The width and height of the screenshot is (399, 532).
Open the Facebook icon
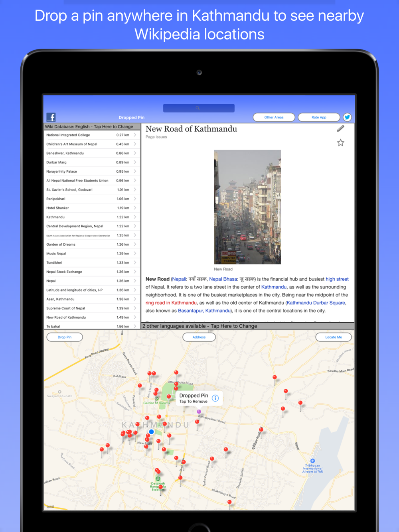pos(51,117)
